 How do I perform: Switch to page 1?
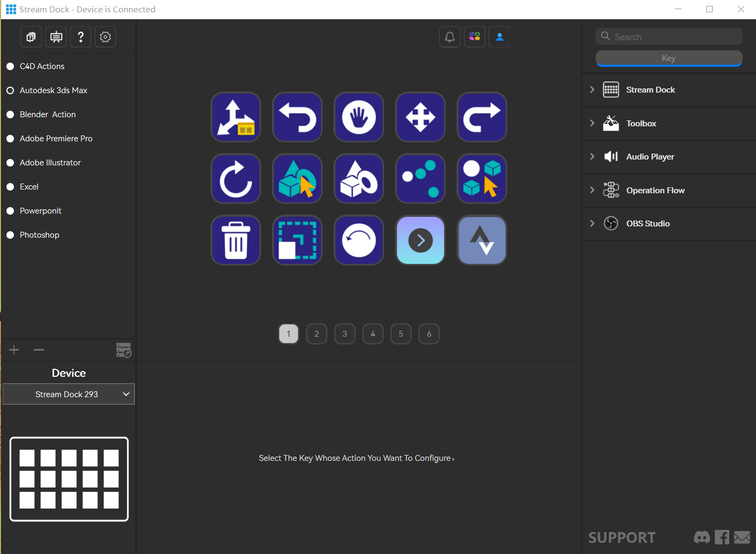click(x=289, y=334)
